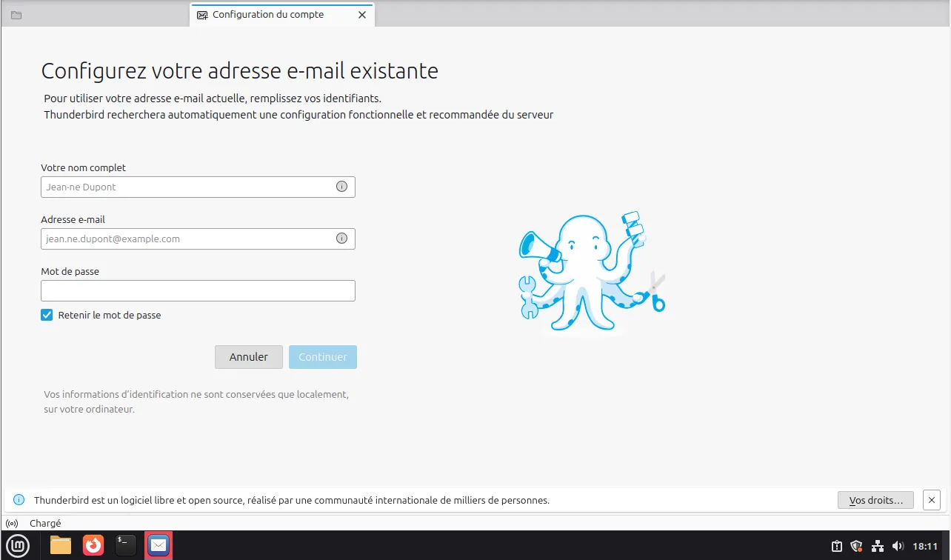Open the network icon in the system tray
Viewport: 951px width, 560px height.
[878, 547]
